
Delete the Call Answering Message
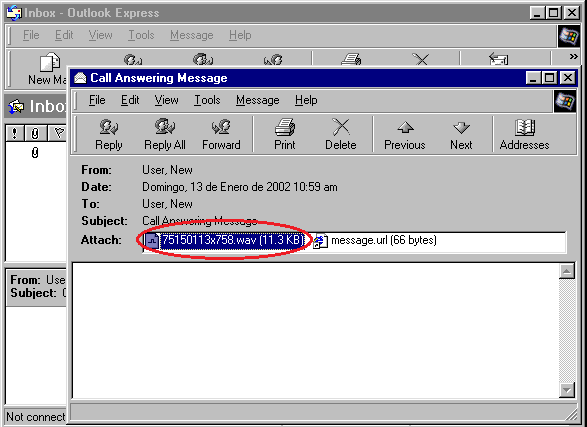(x=341, y=135)
